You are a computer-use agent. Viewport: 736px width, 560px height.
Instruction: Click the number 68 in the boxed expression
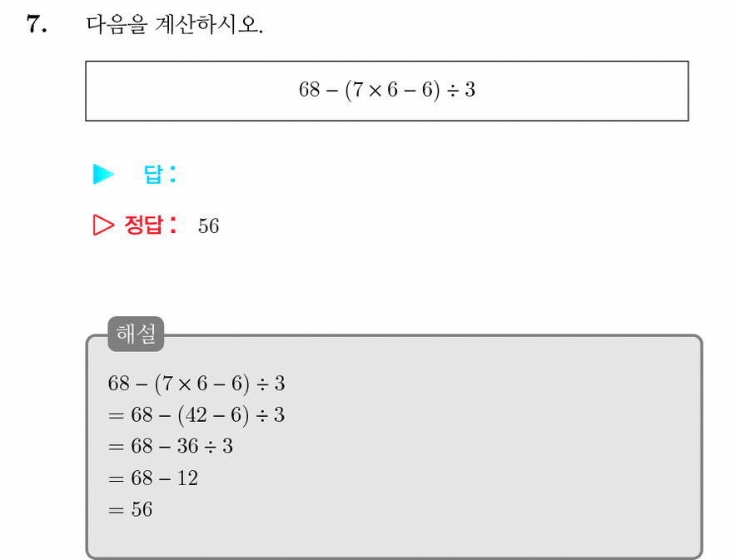310,90
